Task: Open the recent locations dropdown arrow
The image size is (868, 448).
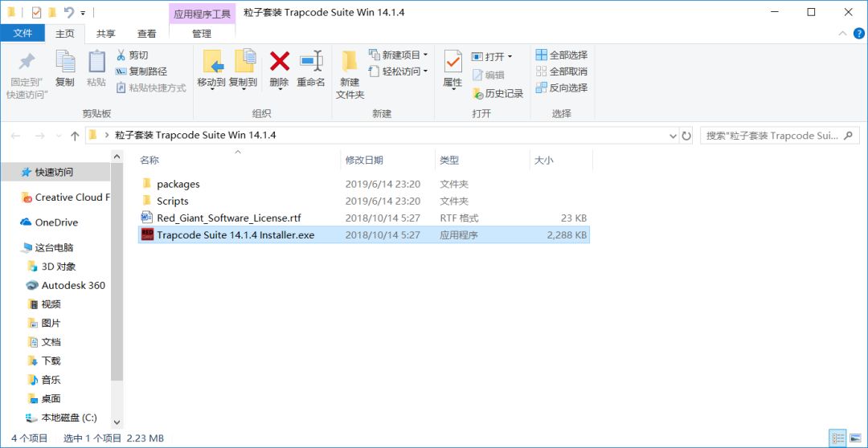Action: click(x=59, y=136)
